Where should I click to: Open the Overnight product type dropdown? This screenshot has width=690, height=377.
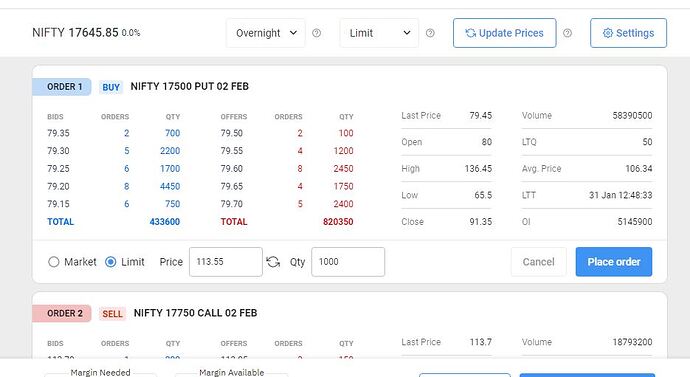coord(266,33)
